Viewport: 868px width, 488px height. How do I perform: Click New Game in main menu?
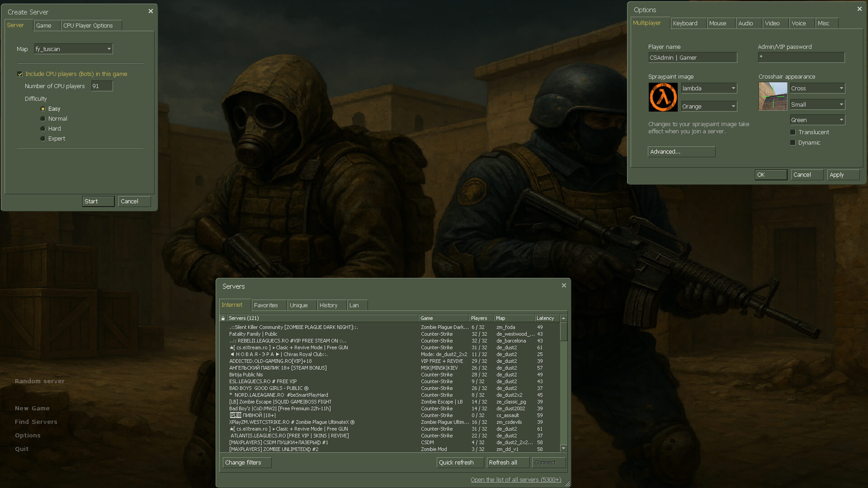(x=32, y=408)
